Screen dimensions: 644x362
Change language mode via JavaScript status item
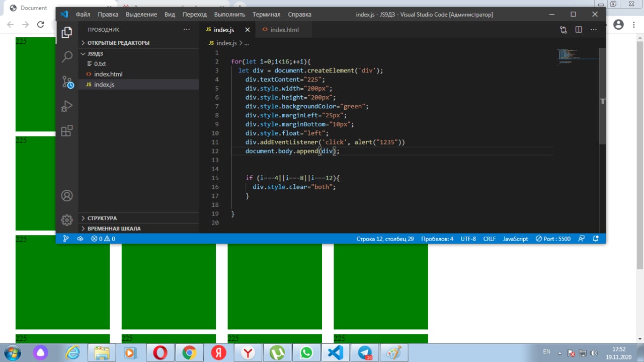tap(515, 239)
